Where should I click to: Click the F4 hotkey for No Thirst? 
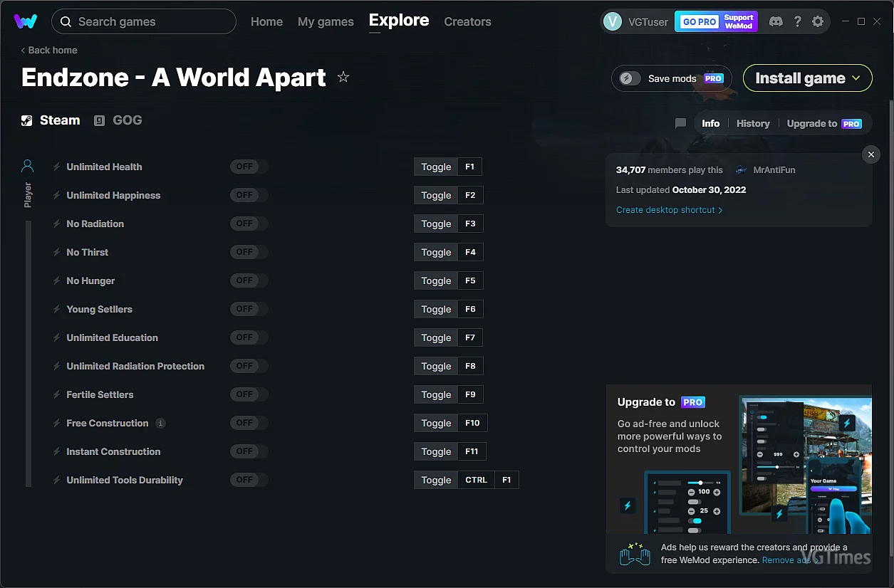470,252
